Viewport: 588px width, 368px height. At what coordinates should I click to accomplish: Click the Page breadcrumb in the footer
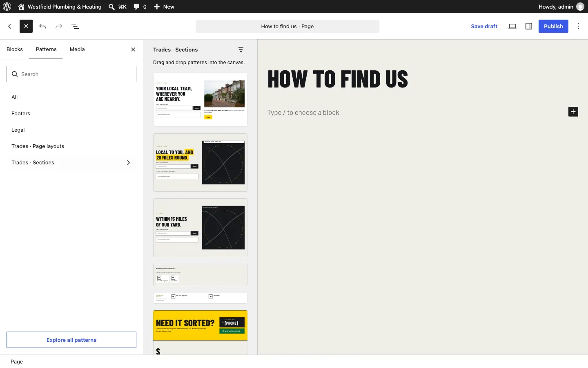tap(17, 362)
